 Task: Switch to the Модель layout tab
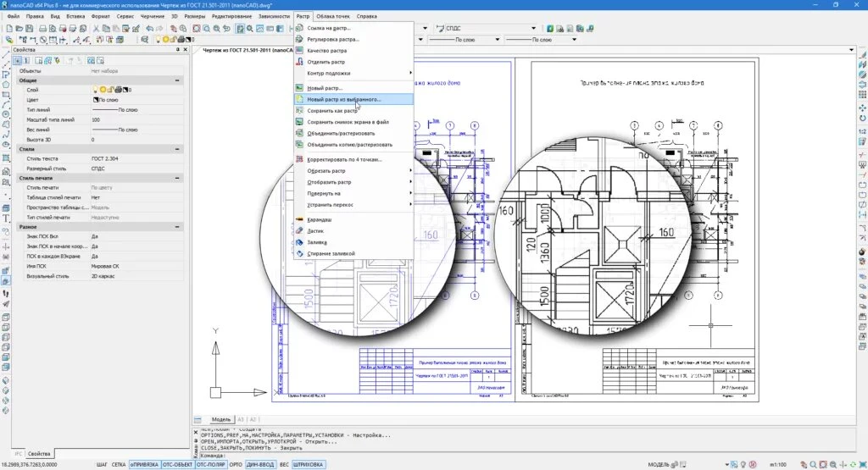coord(220,419)
